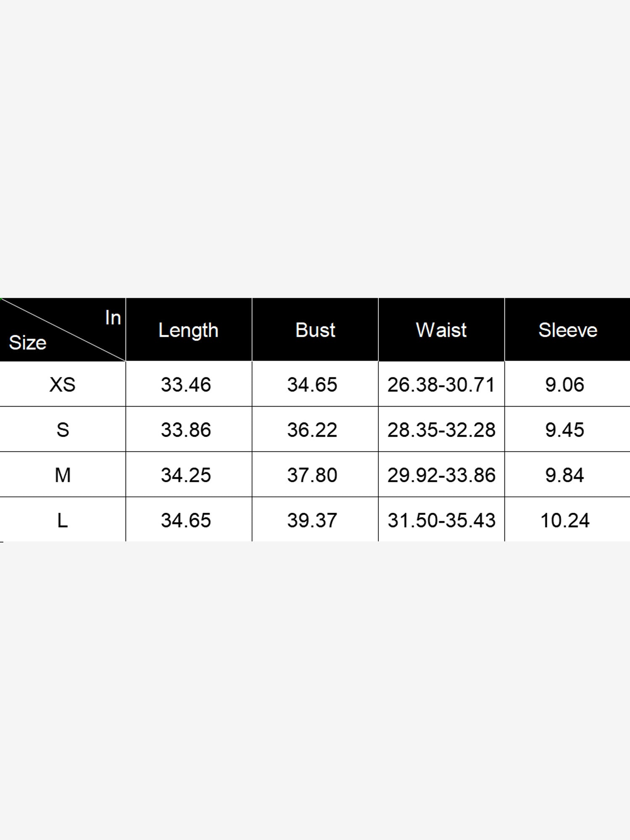Click the Bust column header
This screenshot has width=630, height=840.
pyautogui.click(x=315, y=330)
